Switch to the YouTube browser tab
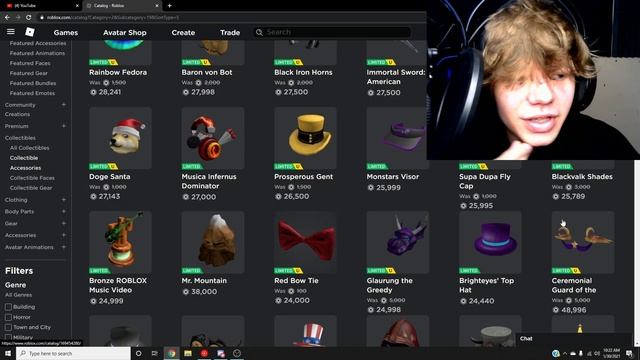Viewport: 640px width, 360px height. click(41, 6)
